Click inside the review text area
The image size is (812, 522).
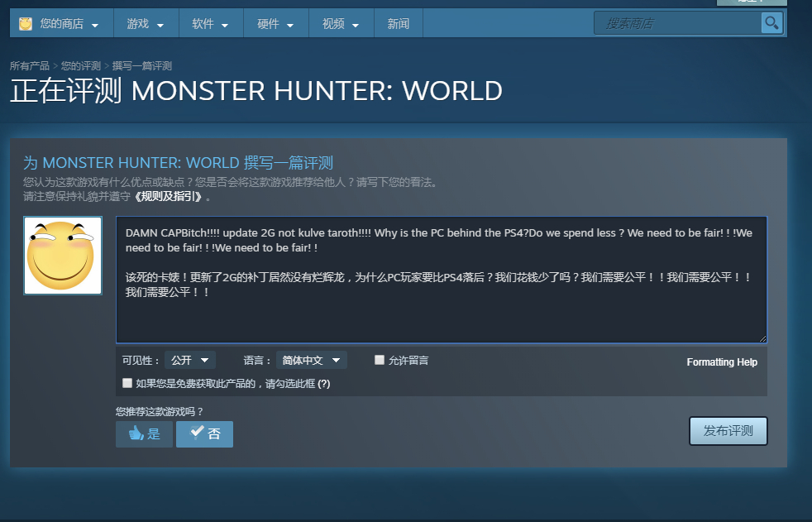[x=442, y=280]
